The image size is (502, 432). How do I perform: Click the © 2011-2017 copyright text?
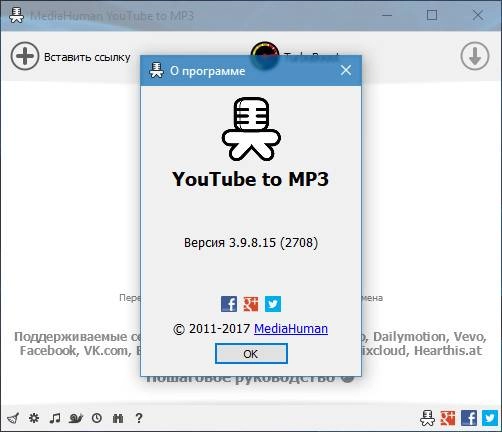212,329
